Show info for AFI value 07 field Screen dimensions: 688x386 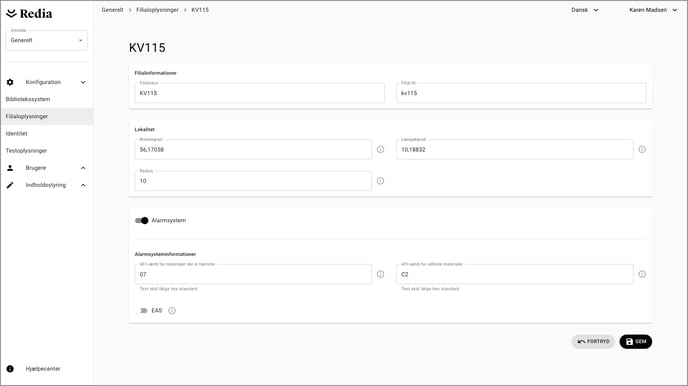(380, 274)
